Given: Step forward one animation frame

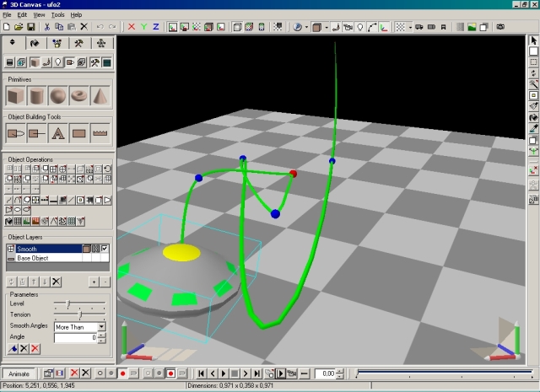Looking at the screenshot, I should coord(246,373).
